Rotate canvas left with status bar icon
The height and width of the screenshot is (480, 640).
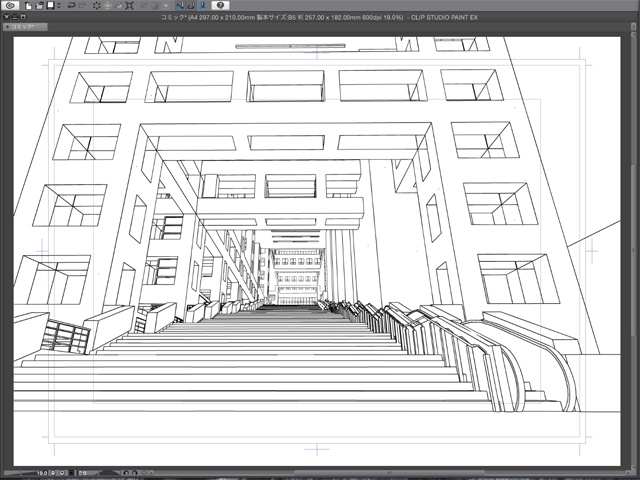126,473
